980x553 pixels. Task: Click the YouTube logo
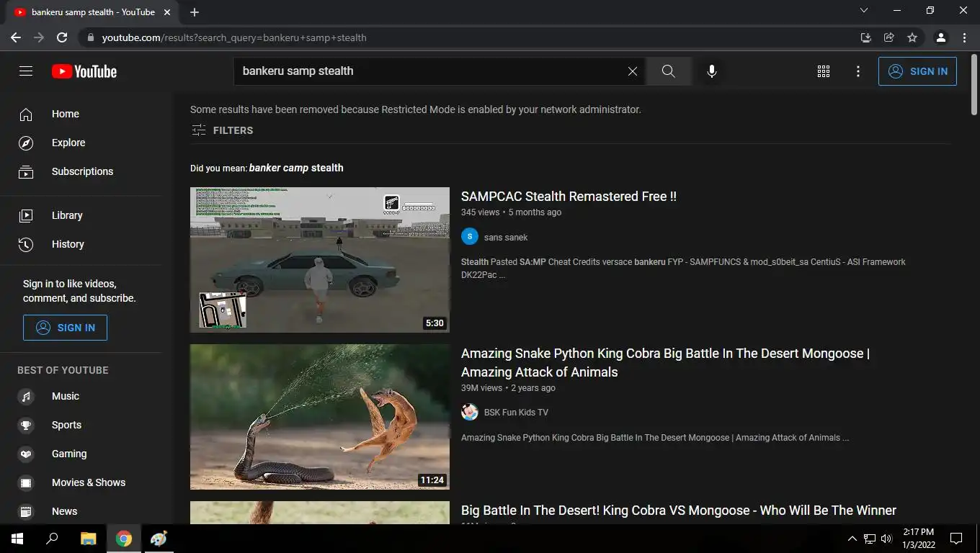pyautogui.click(x=84, y=71)
